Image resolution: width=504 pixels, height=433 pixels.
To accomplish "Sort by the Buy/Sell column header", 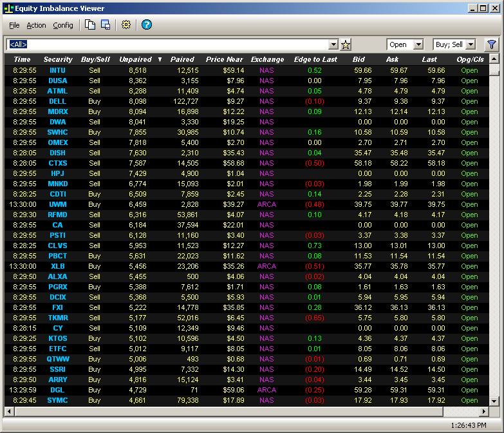I will (x=95, y=59).
